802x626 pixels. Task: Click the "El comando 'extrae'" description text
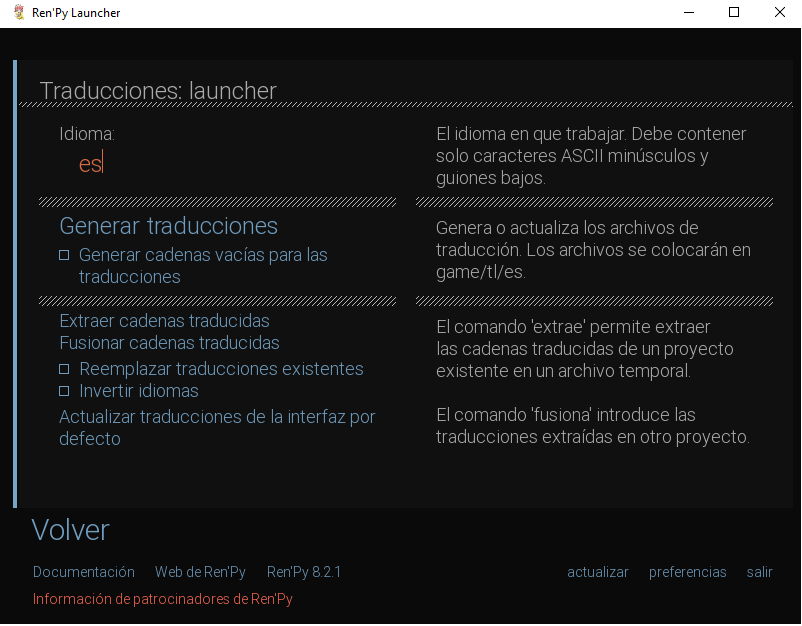585,349
